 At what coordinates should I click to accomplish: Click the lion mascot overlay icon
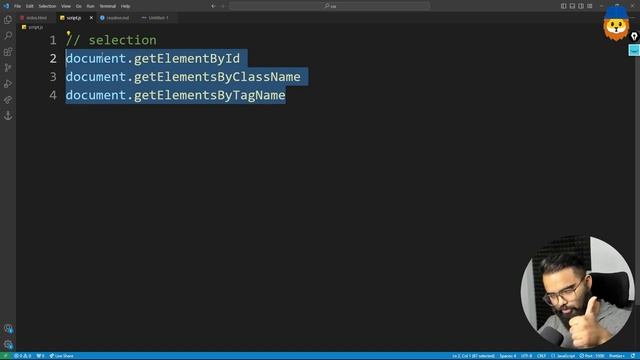pos(616,24)
